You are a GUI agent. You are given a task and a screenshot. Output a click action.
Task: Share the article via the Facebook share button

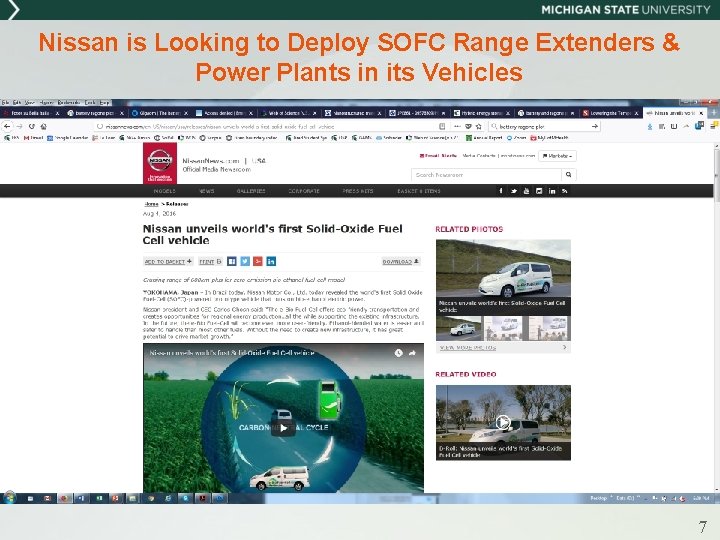click(x=232, y=261)
